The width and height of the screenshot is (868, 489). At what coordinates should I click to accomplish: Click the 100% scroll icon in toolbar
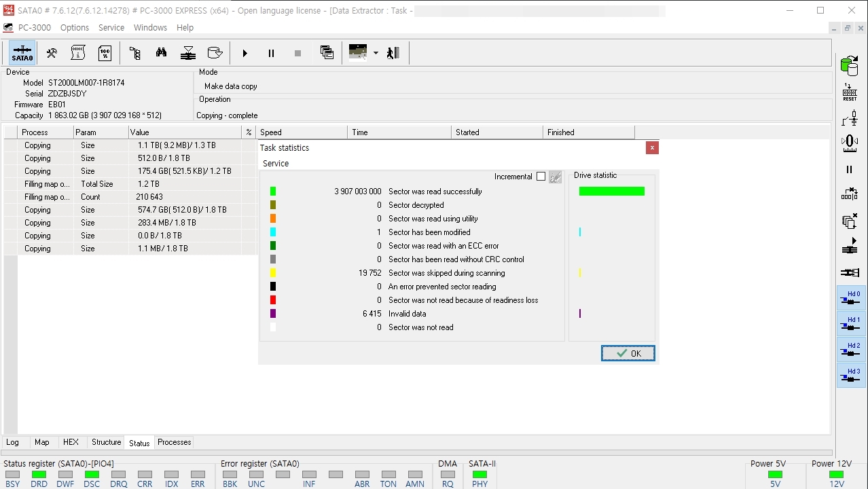[105, 53]
